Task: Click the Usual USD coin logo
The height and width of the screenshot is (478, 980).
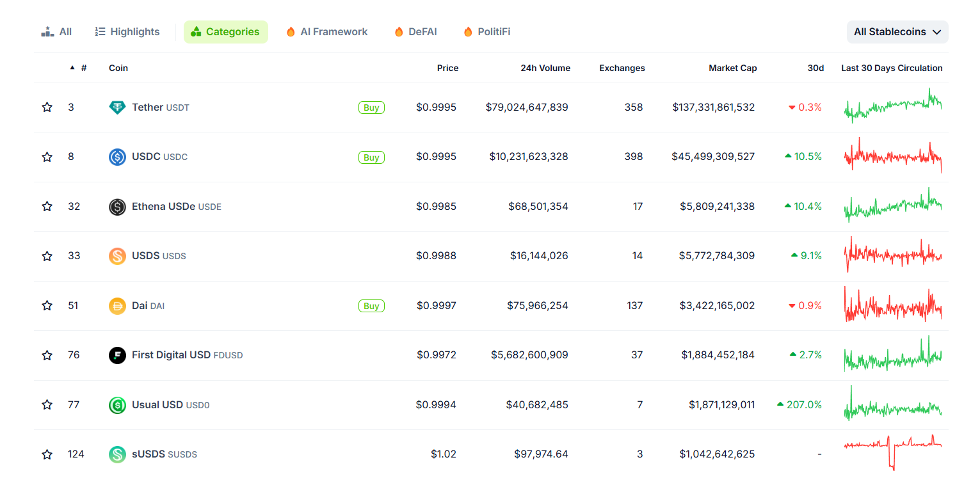Action: coord(117,405)
